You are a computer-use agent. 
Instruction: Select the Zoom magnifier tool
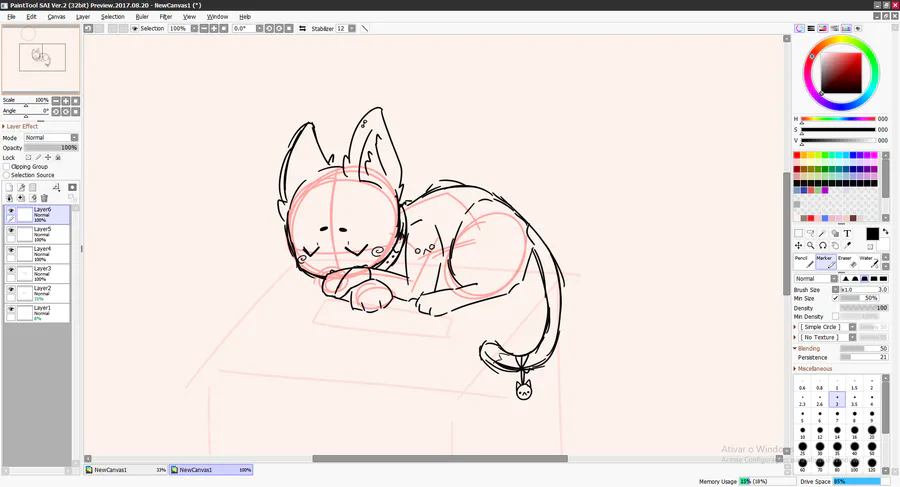(810, 245)
